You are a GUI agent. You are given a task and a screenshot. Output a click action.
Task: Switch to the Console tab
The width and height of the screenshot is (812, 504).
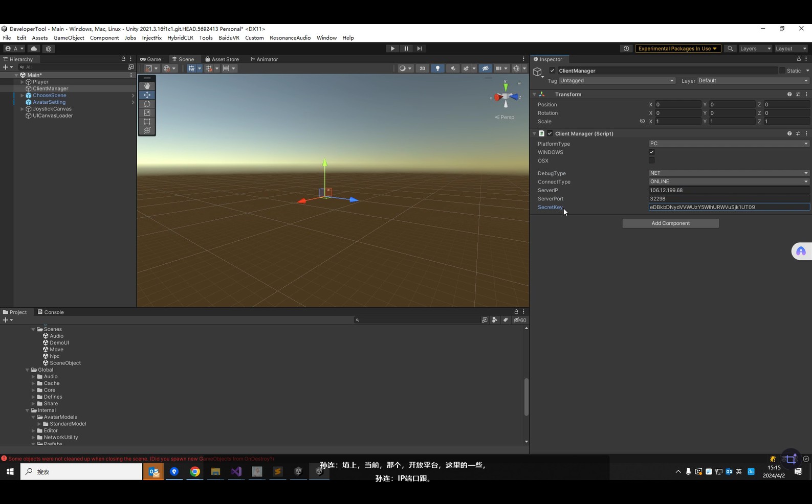coord(51,312)
